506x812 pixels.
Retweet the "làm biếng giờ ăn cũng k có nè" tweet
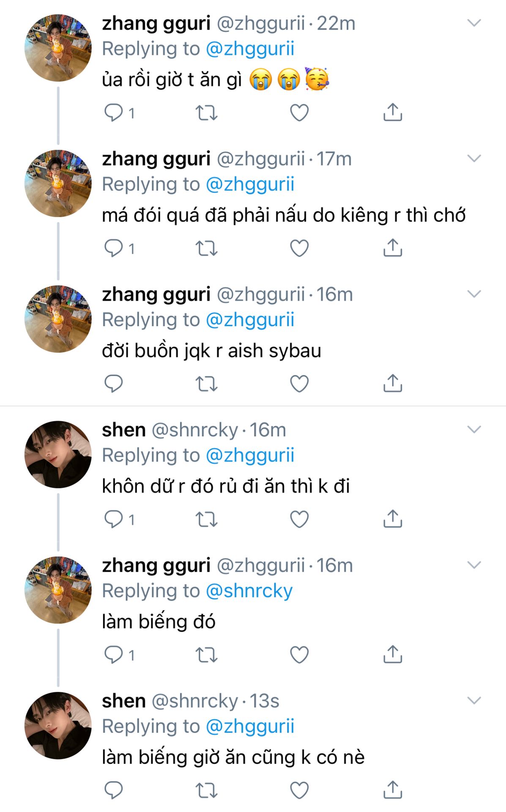point(206,790)
